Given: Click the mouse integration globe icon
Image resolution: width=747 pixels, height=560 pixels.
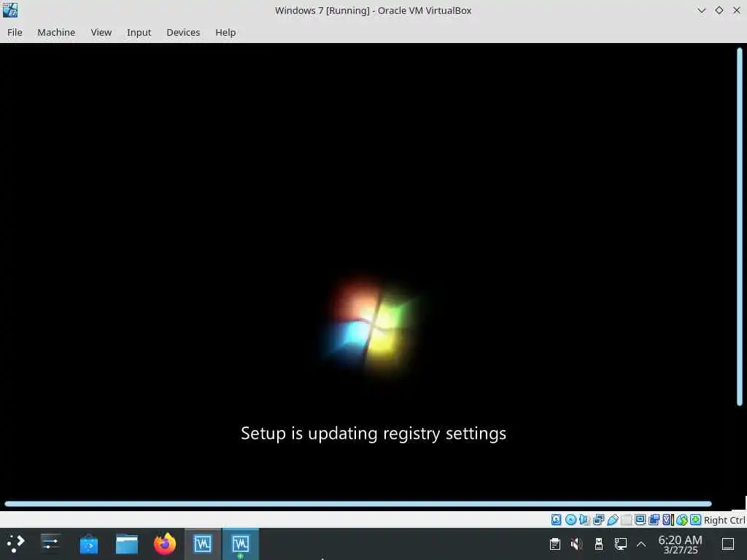Looking at the screenshot, I should [682, 520].
